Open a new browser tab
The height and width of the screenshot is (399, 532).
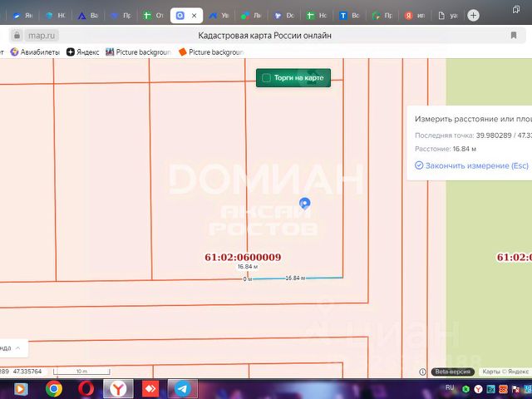click(473, 15)
